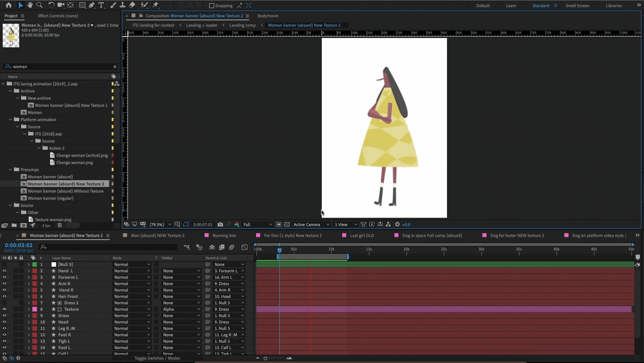This screenshot has height=363, width=644.
Task: Collapse the Precomps folder
Action: pos(11,169)
